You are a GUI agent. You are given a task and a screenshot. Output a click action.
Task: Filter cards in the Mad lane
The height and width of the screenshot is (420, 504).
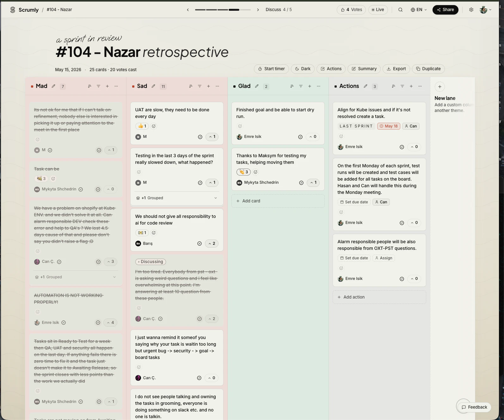tap(98, 86)
